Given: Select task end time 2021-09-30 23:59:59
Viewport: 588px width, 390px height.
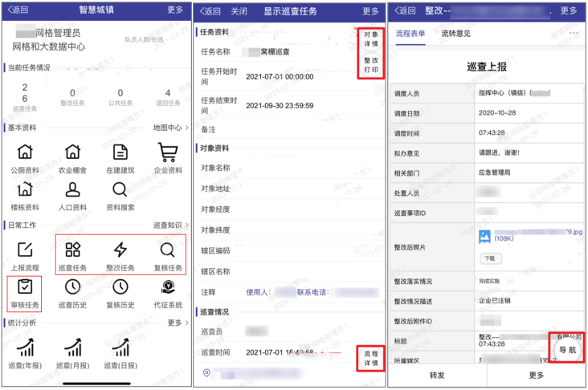Looking at the screenshot, I should click(x=280, y=106).
